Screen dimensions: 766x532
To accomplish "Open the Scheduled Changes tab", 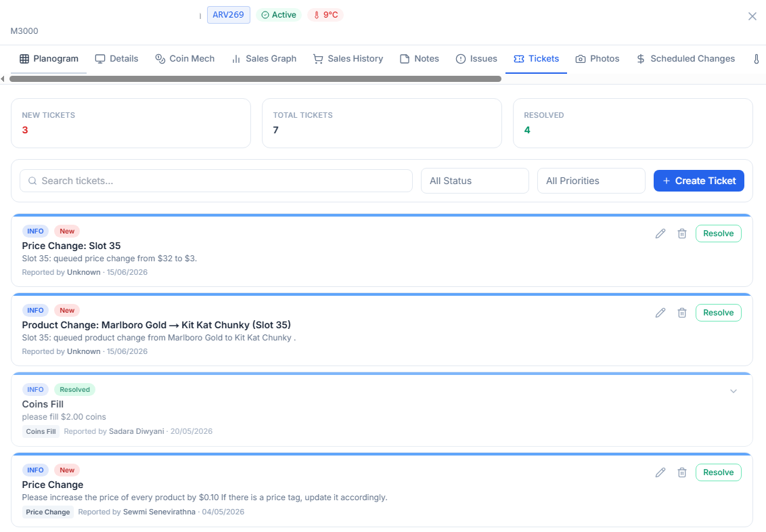I will click(x=685, y=59).
